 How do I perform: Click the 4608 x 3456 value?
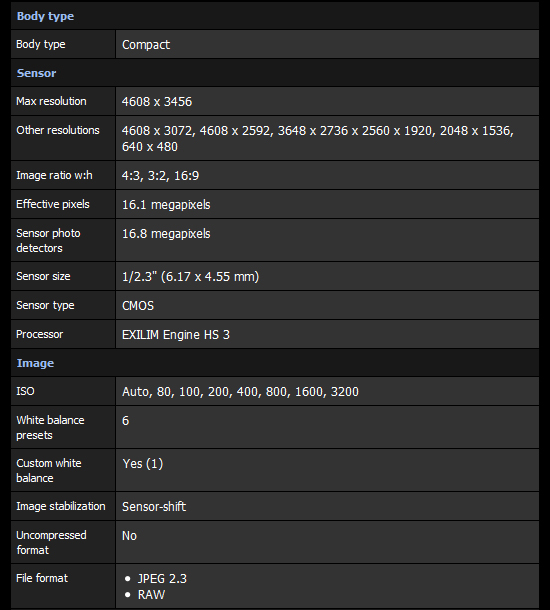click(157, 102)
